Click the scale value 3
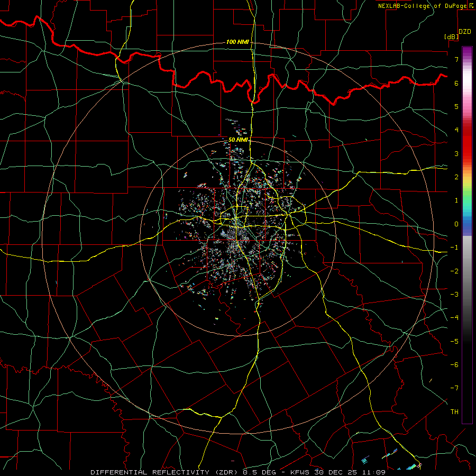 (x=456, y=153)
